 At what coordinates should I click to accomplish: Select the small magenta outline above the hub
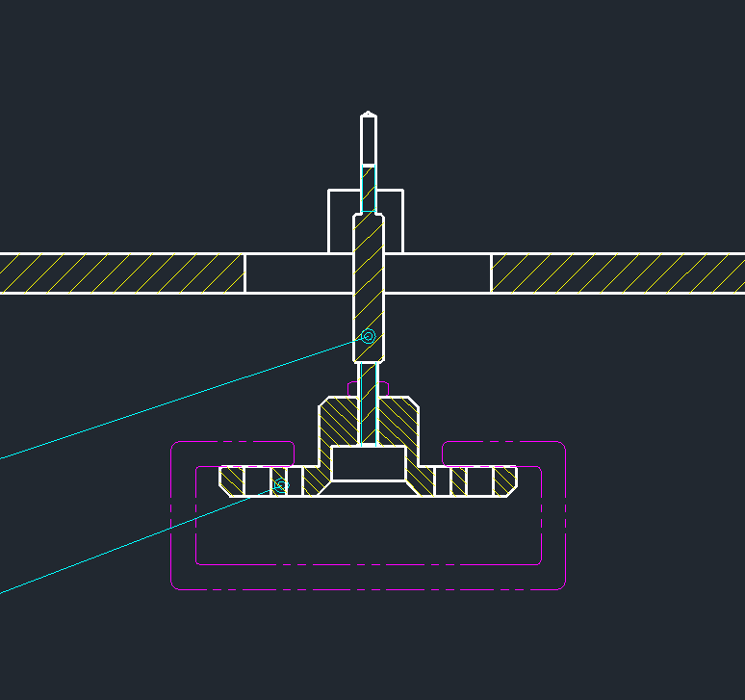click(369, 388)
